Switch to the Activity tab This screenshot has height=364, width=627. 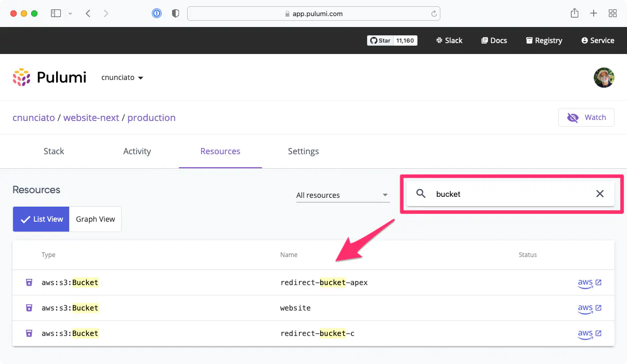pyautogui.click(x=137, y=151)
